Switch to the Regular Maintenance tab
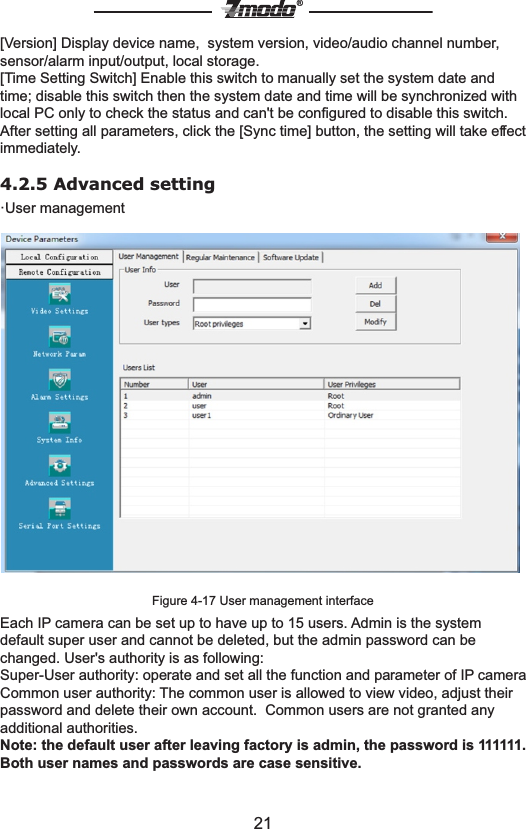This screenshot has width=526, height=829. 220,257
